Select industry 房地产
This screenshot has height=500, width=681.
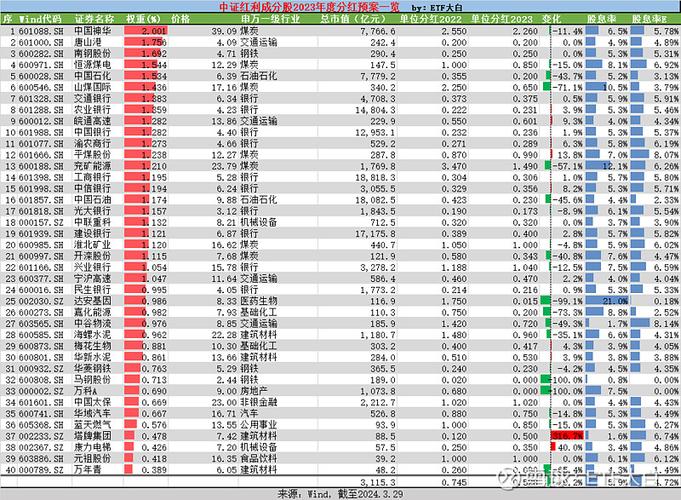[254, 391]
